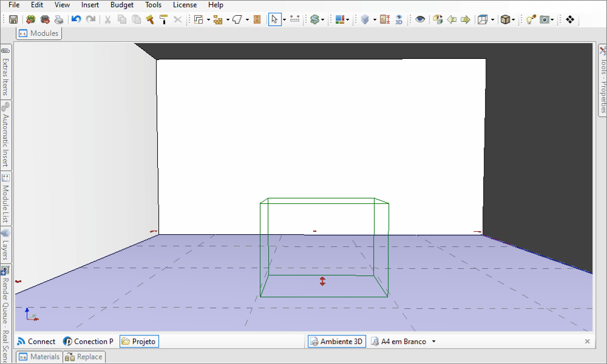Click the four-diamond pan icon
The height and width of the screenshot is (364, 607).
pyautogui.click(x=570, y=19)
